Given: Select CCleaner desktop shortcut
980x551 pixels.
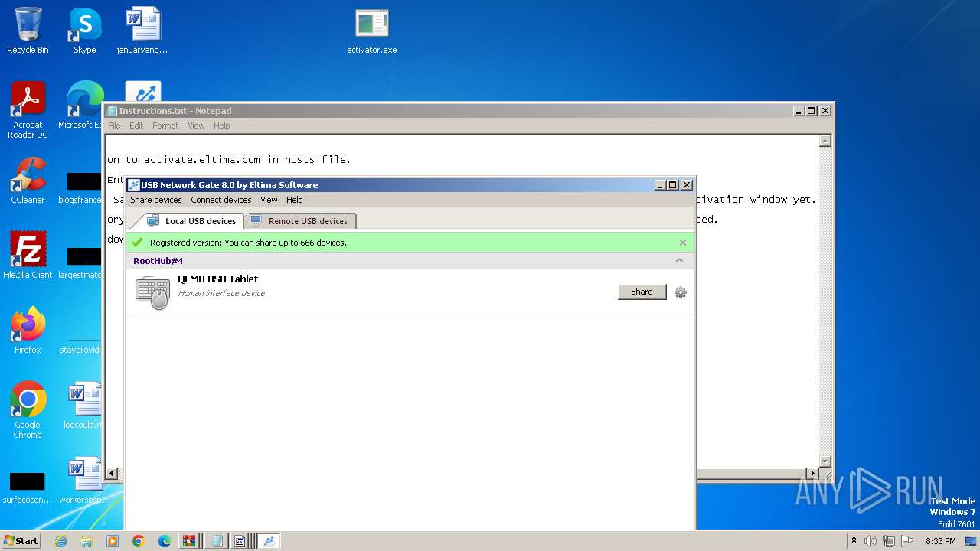Looking at the screenshot, I should click(x=28, y=181).
